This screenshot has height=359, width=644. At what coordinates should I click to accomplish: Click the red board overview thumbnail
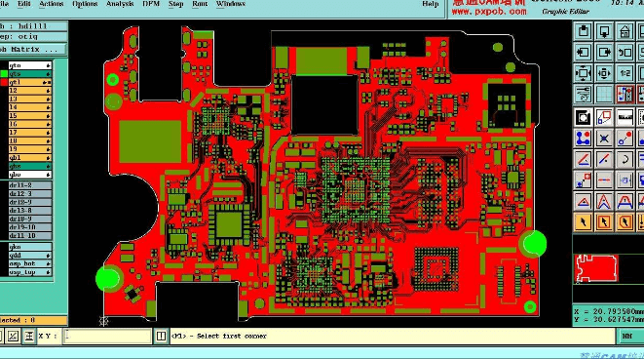click(596, 268)
